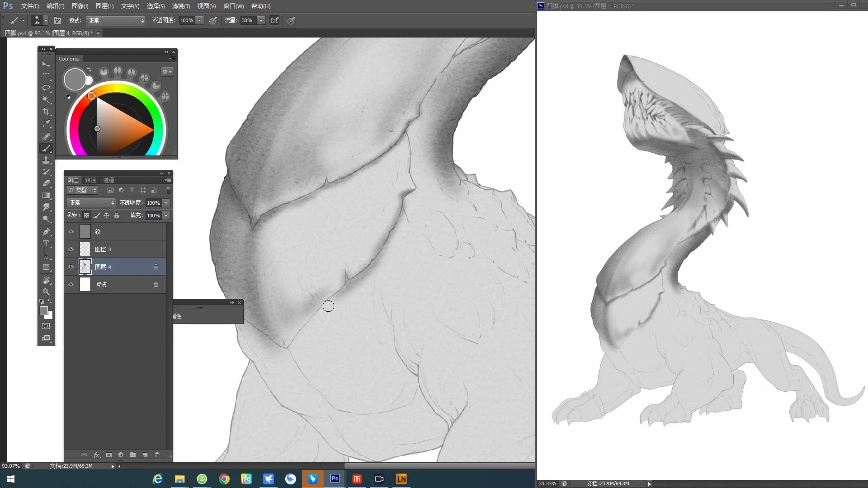Image resolution: width=868 pixels, height=488 pixels.
Task: Open the 滤镜(T) menu
Action: coord(181,6)
